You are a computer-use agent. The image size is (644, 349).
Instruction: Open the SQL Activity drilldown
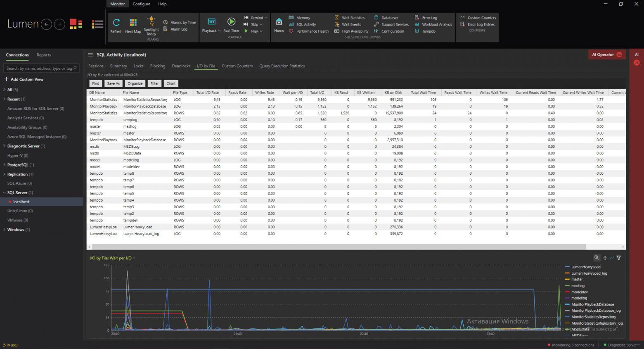pos(302,24)
